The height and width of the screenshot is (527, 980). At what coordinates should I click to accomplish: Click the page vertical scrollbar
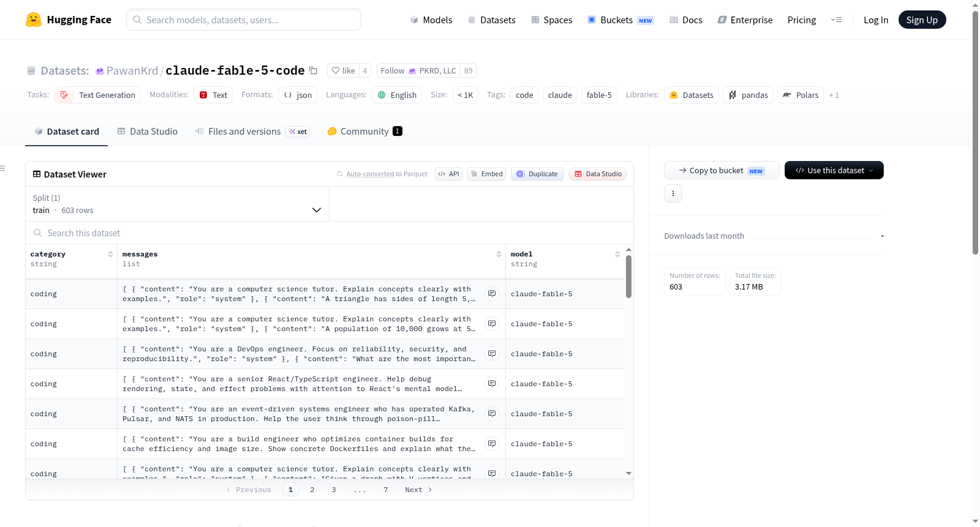pyautogui.click(x=976, y=132)
